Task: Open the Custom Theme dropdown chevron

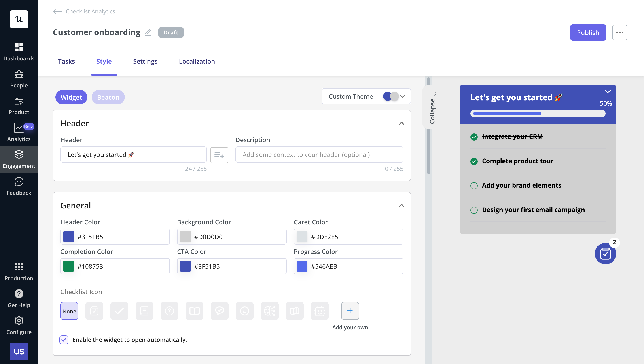Action: (402, 96)
